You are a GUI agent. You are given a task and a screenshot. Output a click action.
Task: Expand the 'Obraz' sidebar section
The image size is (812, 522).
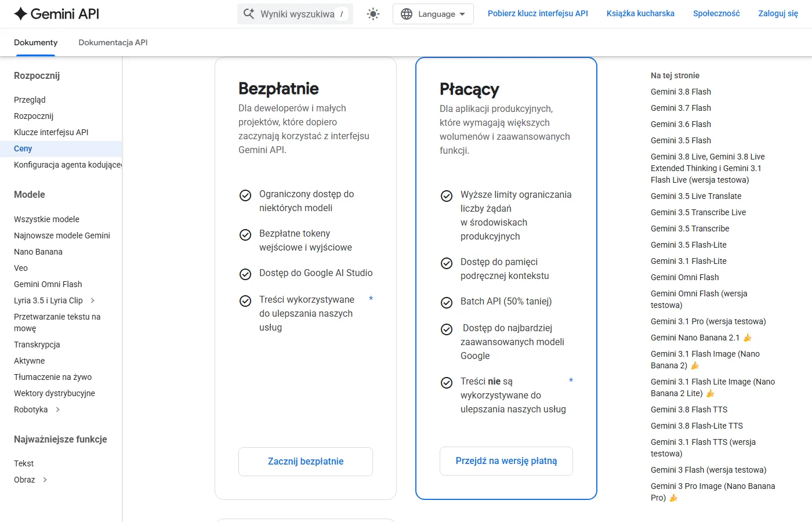(45, 480)
